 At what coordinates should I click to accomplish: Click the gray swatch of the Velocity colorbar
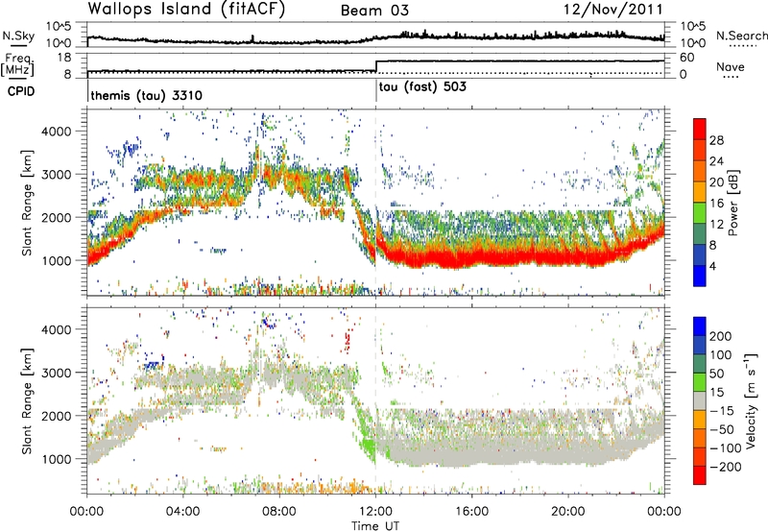click(x=700, y=400)
